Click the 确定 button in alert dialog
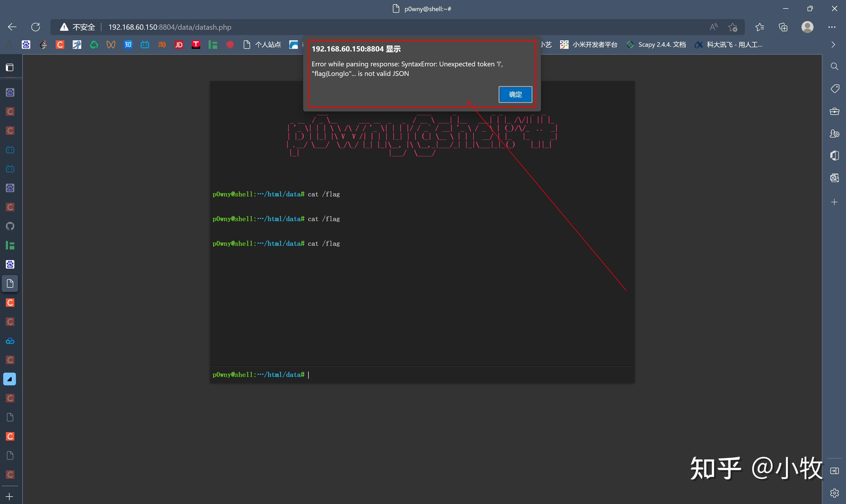The width and height of the screenshot is (846, 504). pos(515,94)
